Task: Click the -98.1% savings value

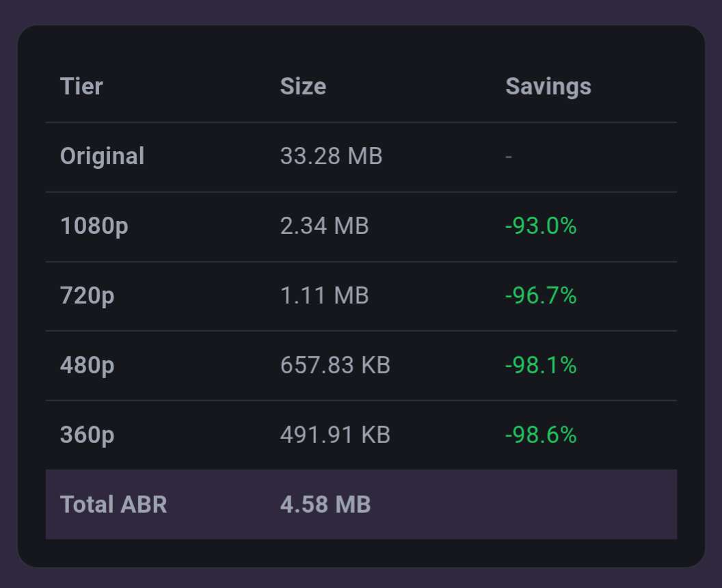Action: pyautogui.click(x=541, y=366)
